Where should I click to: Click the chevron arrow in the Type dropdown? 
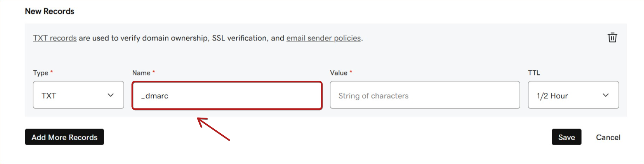111,95
